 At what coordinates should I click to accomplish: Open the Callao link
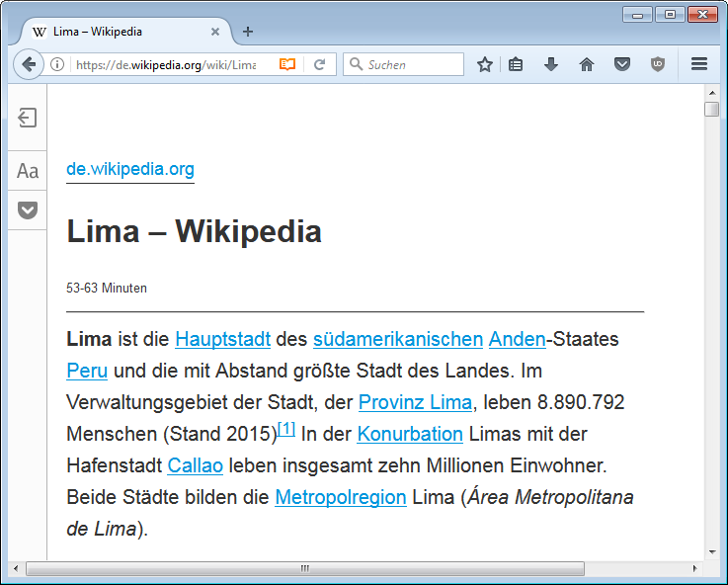click(x=195, y=465)
